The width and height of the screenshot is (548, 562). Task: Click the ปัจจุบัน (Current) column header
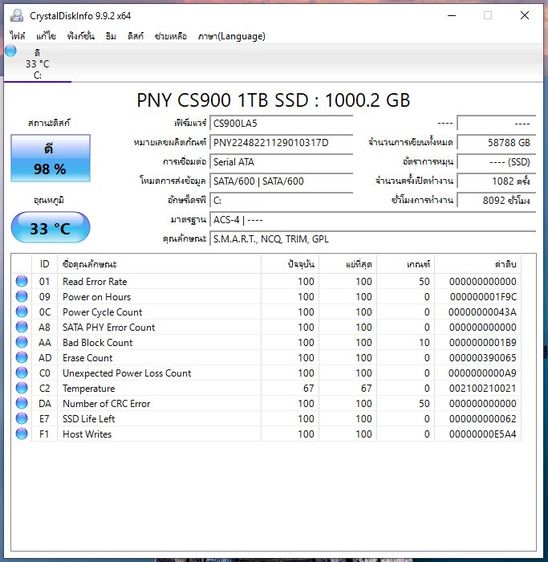(x=290, y=264)
